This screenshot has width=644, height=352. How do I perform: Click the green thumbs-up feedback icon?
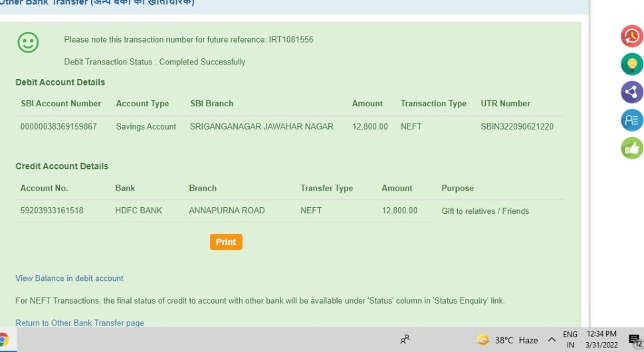click(x=631, y=148)
